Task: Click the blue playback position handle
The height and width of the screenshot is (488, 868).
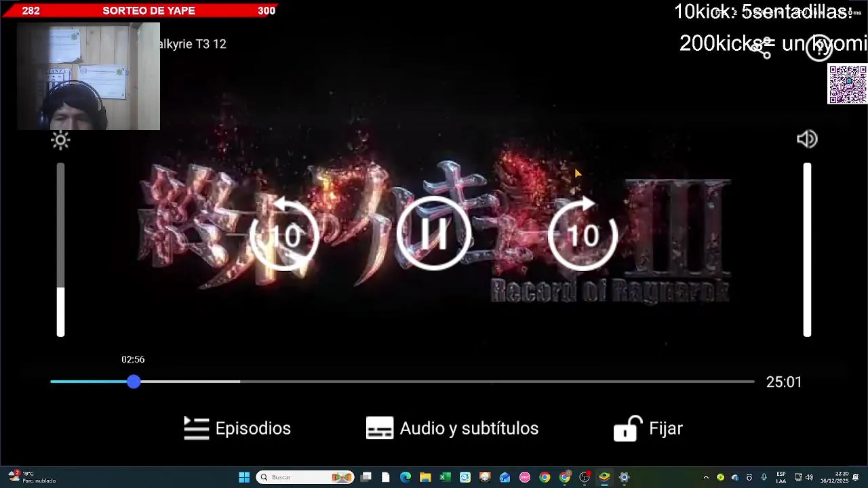Action: 134,382
